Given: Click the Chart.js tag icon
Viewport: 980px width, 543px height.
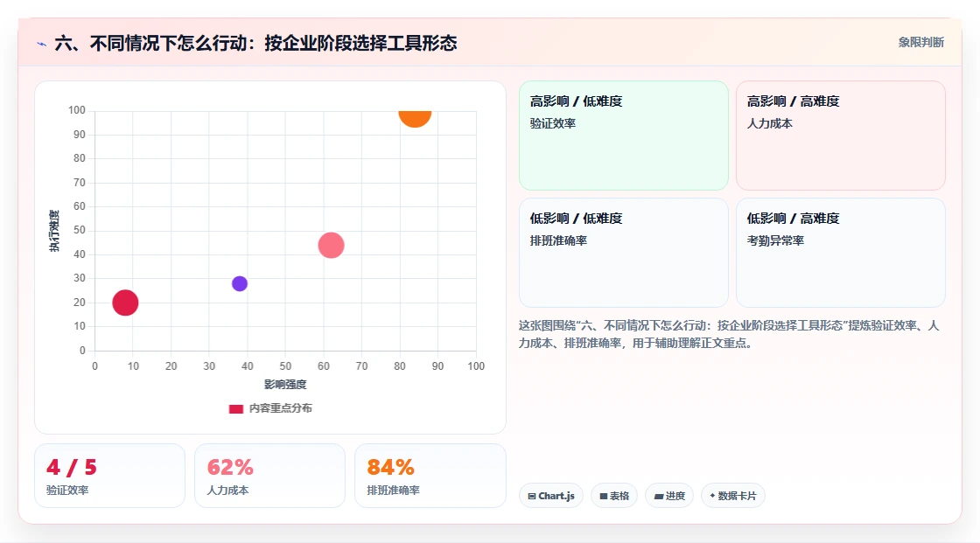Looking at the screenshot, I should click(x=532, y=496).
